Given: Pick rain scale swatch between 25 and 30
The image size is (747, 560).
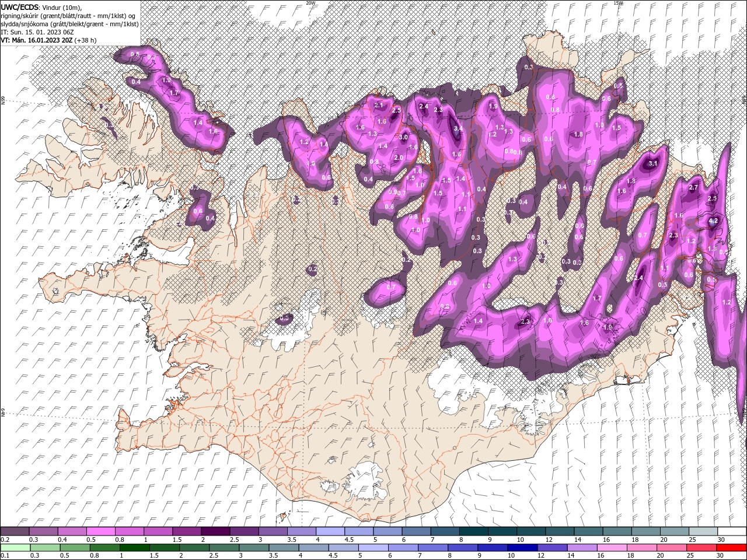Looking at the screenshot, I should click(701, 547).
